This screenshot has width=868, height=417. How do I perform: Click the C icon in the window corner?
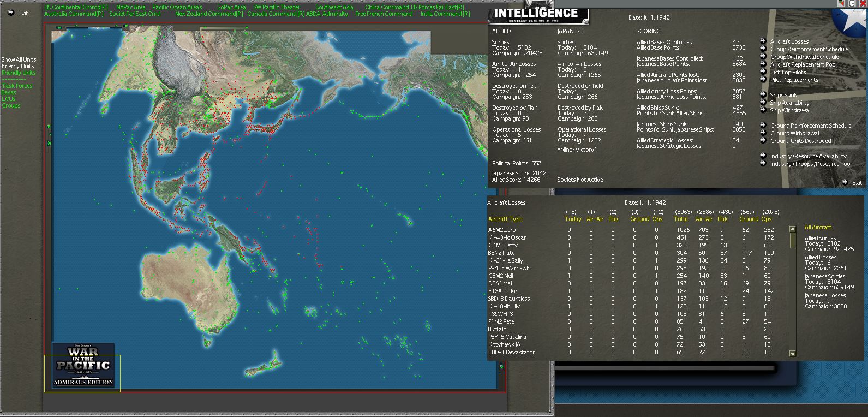point(852,3)
